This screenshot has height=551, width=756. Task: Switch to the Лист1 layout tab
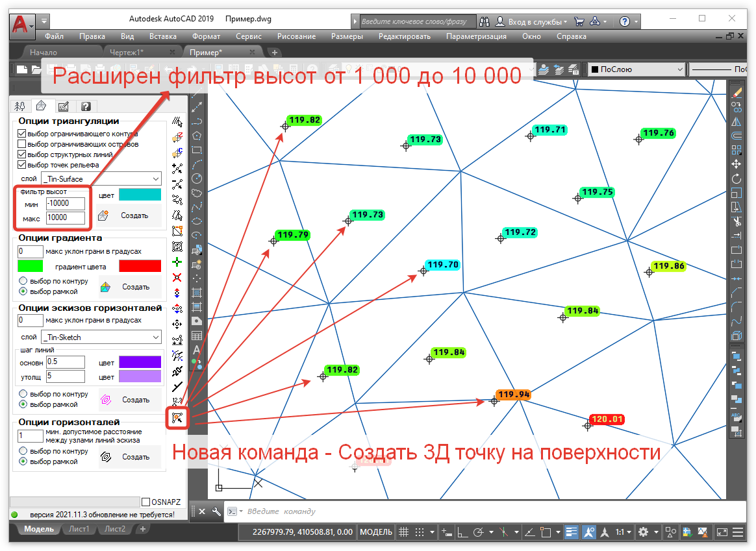coord(79,529)
